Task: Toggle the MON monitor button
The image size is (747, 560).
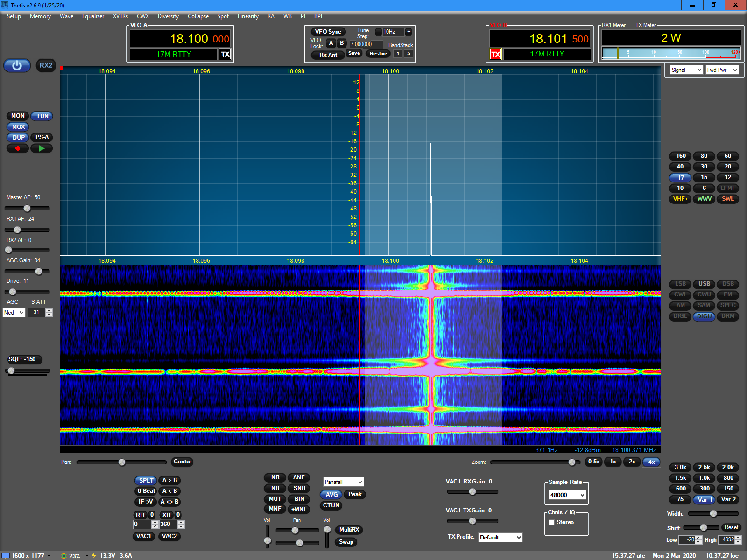Action: pos(18,116)
